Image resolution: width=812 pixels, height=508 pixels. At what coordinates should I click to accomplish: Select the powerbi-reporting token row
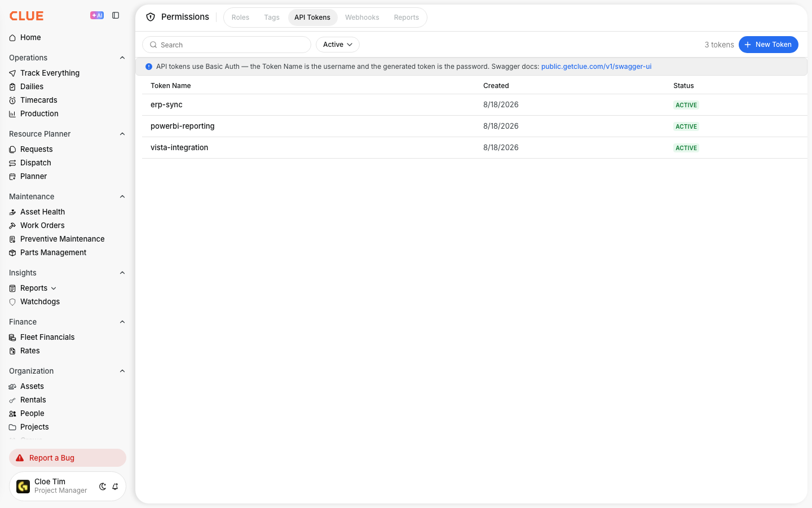(475, 126)
